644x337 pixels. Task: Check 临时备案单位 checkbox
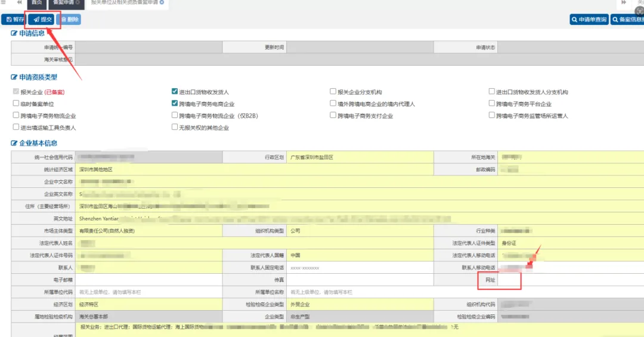16,104
